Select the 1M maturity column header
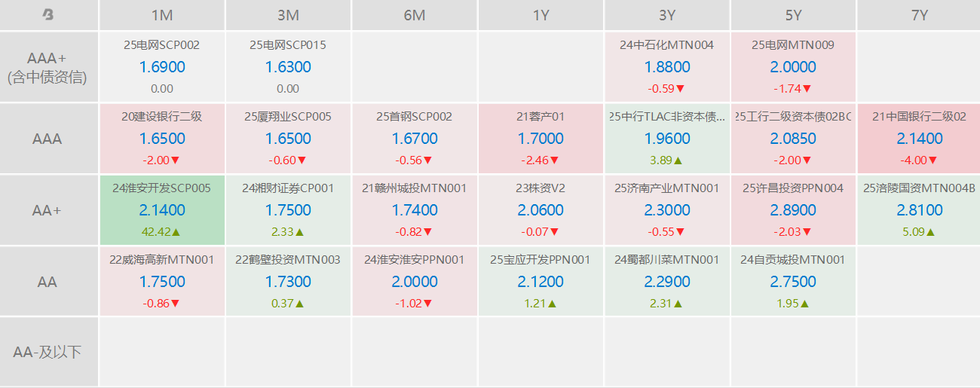Viewport: 980px width, 388px height. 161,15
